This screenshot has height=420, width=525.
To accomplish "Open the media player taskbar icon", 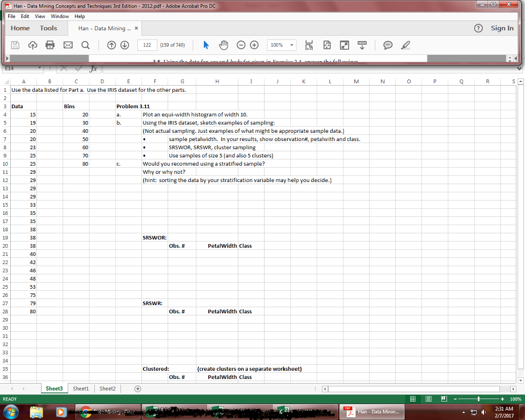I will pyautogui.click(x=61, y=412).
